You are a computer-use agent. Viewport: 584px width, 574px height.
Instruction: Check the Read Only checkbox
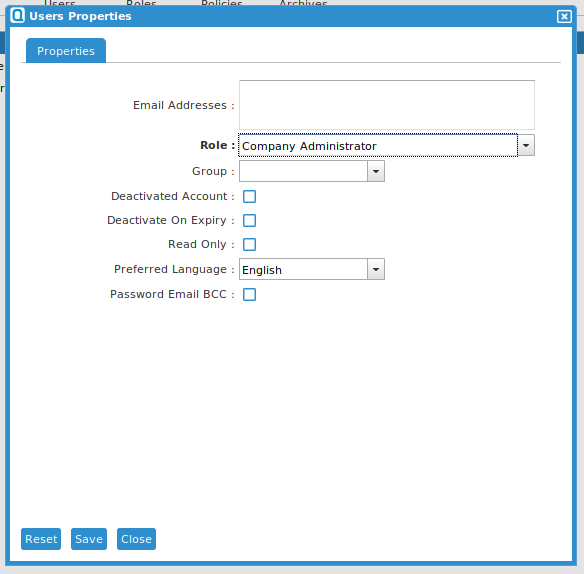point(250,244)
